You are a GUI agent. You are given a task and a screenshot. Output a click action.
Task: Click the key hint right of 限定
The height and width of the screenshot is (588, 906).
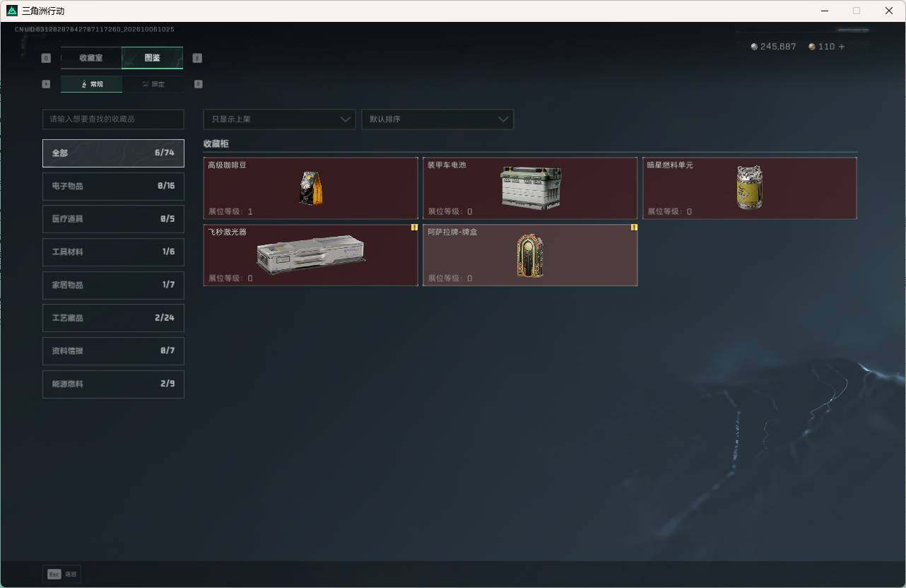tap(198, 83)
